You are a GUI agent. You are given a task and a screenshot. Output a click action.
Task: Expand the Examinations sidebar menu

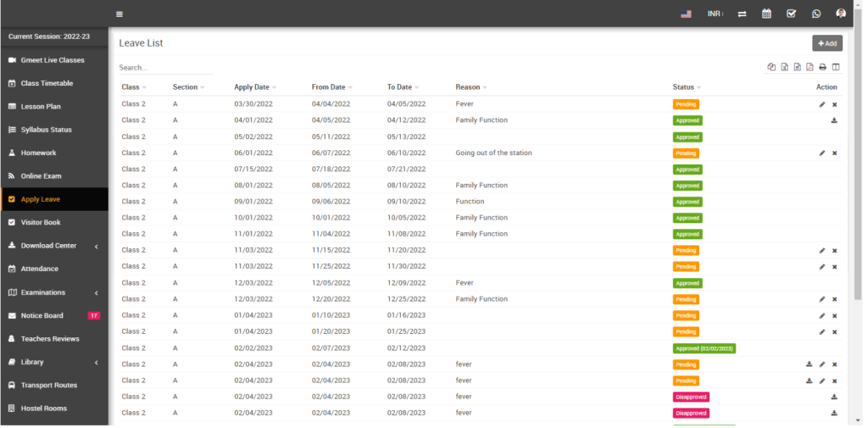[x=54, y=292]
